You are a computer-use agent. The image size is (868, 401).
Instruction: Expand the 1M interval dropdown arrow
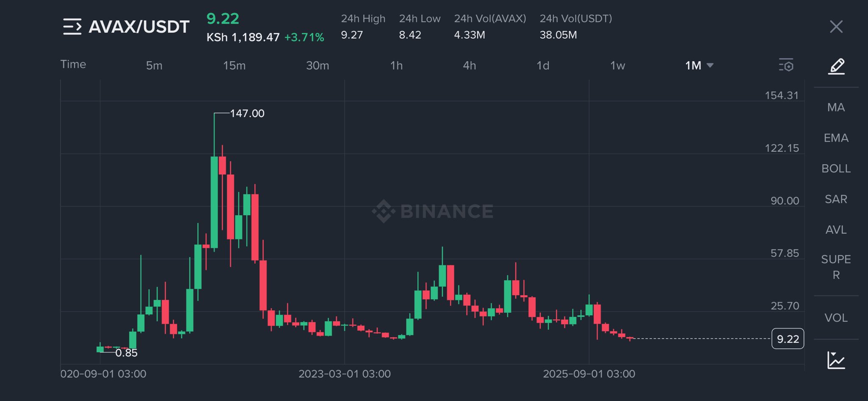click(710, 65)
